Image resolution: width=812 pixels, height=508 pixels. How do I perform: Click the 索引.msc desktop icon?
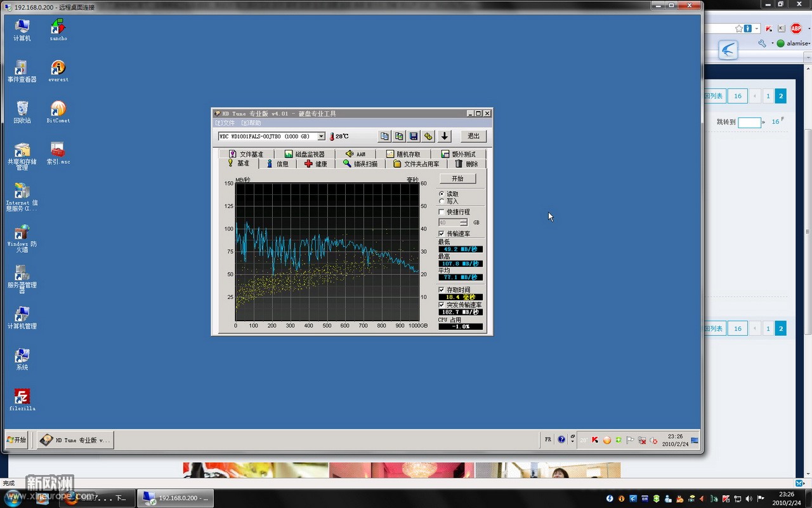(x=58, y=154)
